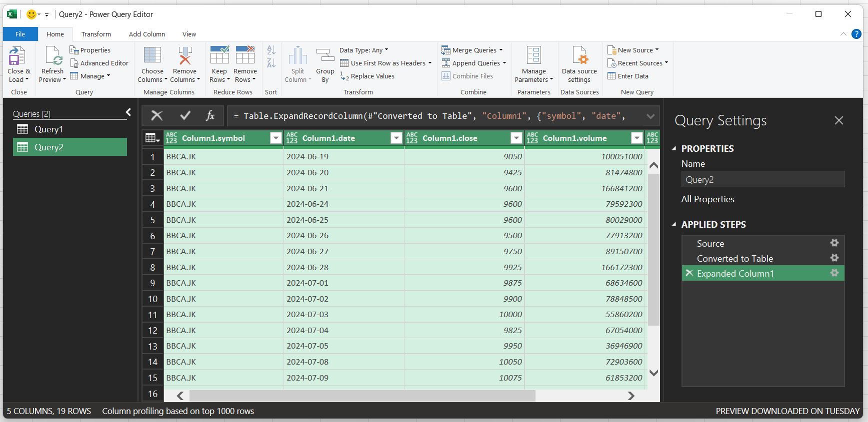868x422 pixels.
Task: Click the query Name input field
Action: (x=762, y=180)
